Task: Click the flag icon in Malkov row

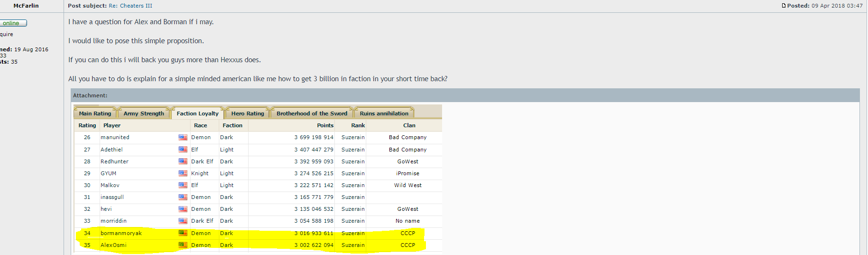Action: (x=183, y=185)
